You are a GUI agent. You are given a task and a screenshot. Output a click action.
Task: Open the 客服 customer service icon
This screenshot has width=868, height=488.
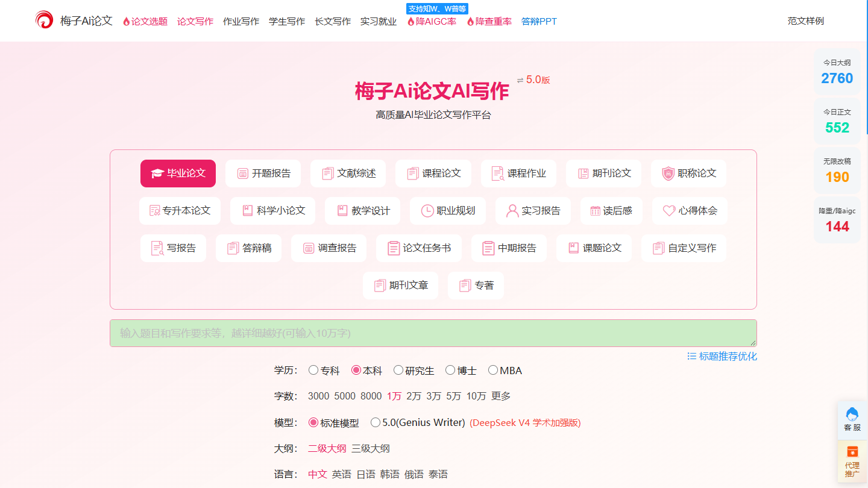[852, 419]
